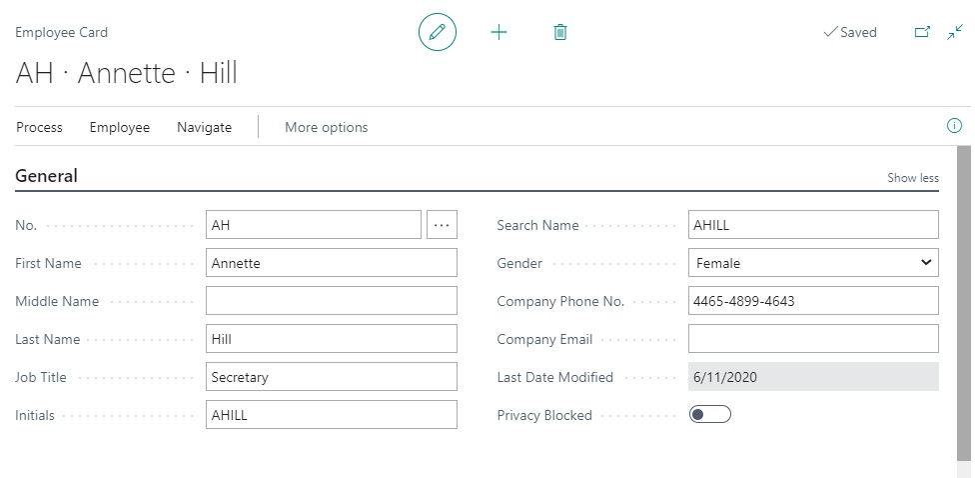Open the Process menu
Image resolution: width=980 pixels, height=478 pixels.
click(39, 128)
